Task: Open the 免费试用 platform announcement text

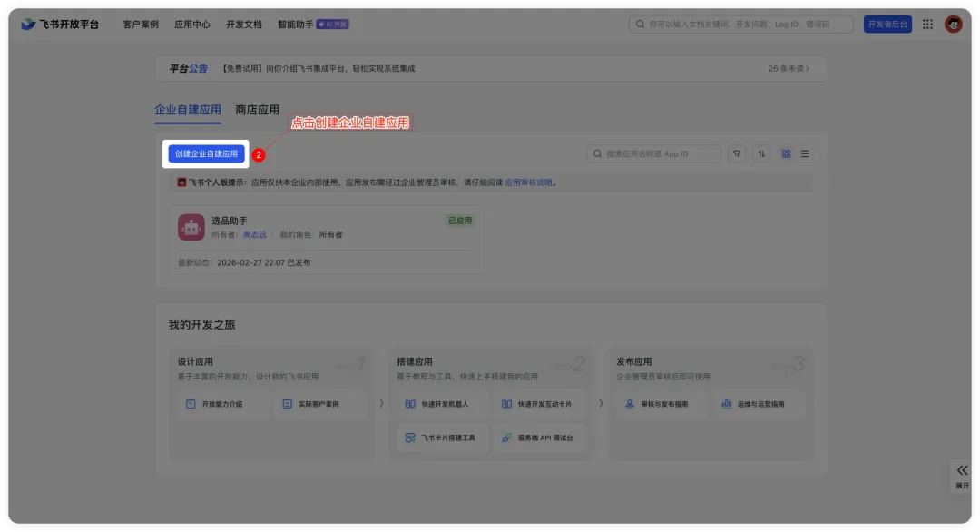Action: 318,69
